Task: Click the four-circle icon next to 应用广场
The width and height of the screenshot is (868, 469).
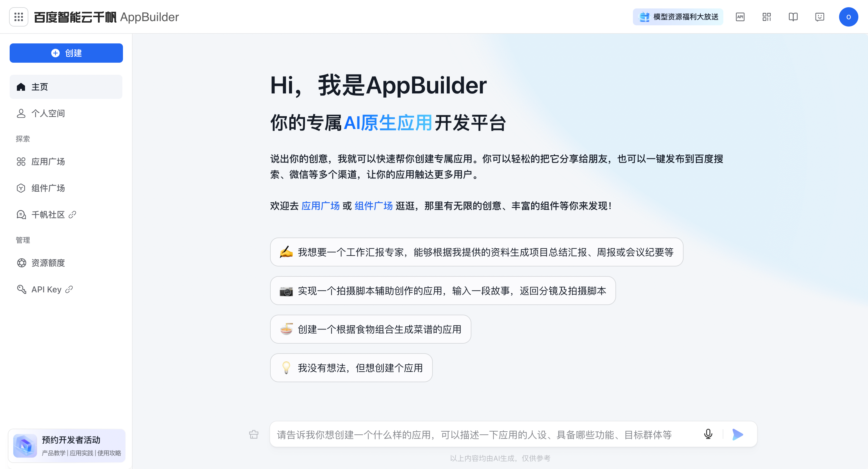Action: click(21, 162)
